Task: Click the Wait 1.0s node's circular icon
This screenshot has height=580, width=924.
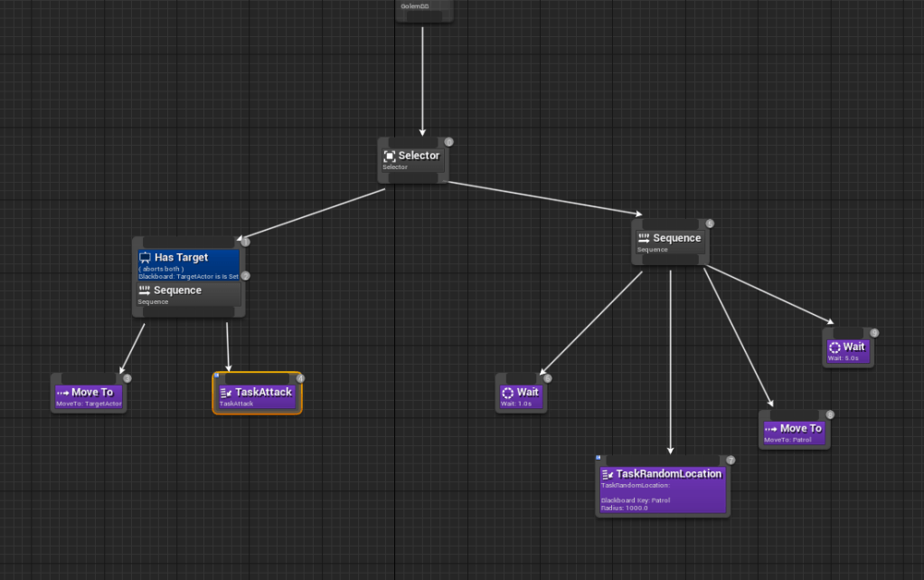Action: click(507, 393)
